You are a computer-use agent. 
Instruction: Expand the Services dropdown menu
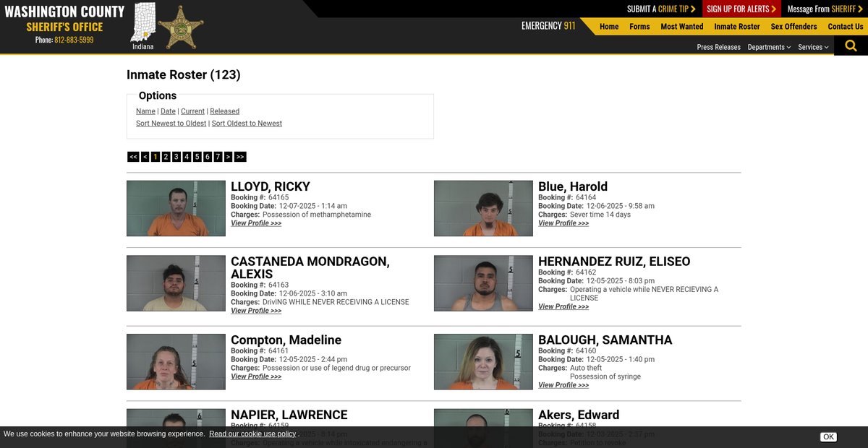click(813, 47)
